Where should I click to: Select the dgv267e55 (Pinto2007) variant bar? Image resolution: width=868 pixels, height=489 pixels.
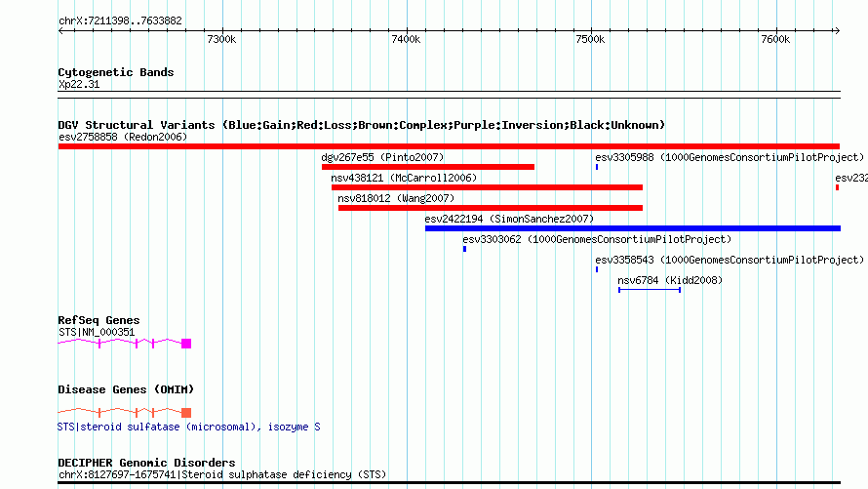coord(428,167)
